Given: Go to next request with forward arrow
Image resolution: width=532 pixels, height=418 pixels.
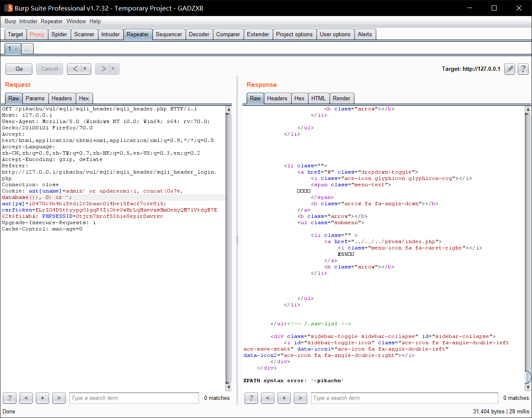Looking at the screenshot, I should click(x=104, y=69).
